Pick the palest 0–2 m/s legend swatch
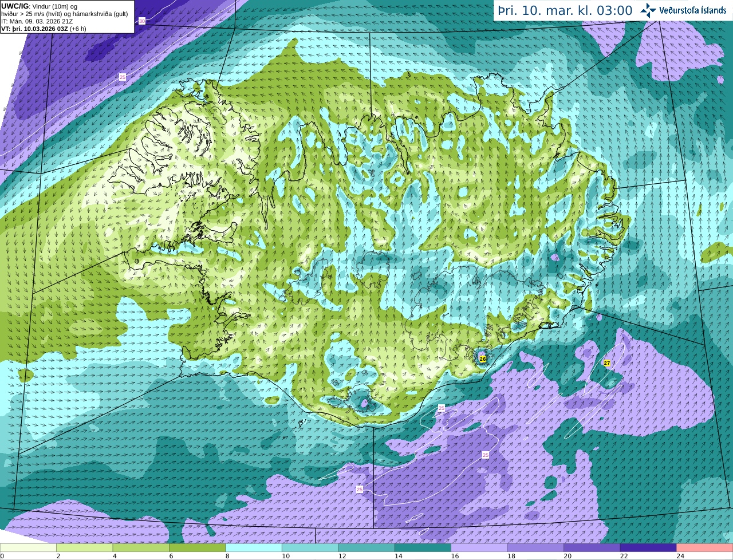This screenshot has width=733, height=560. (x=29, y=548)
